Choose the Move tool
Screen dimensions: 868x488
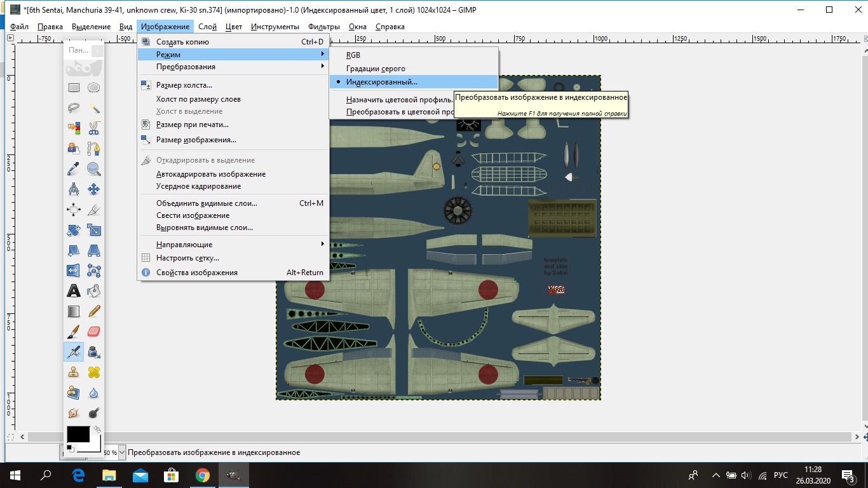coord(94,189)
